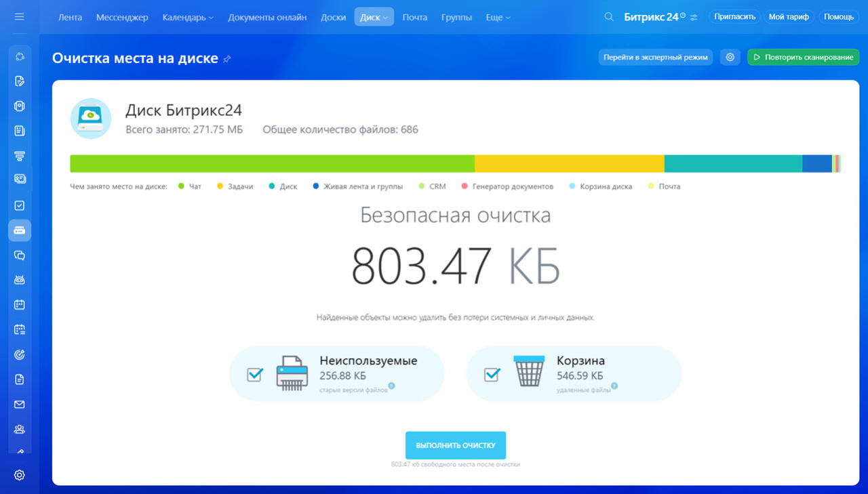Screen dimensions: 868x494
Task: Open the hamburger menu icon
Action: click(x=19, y=17)
